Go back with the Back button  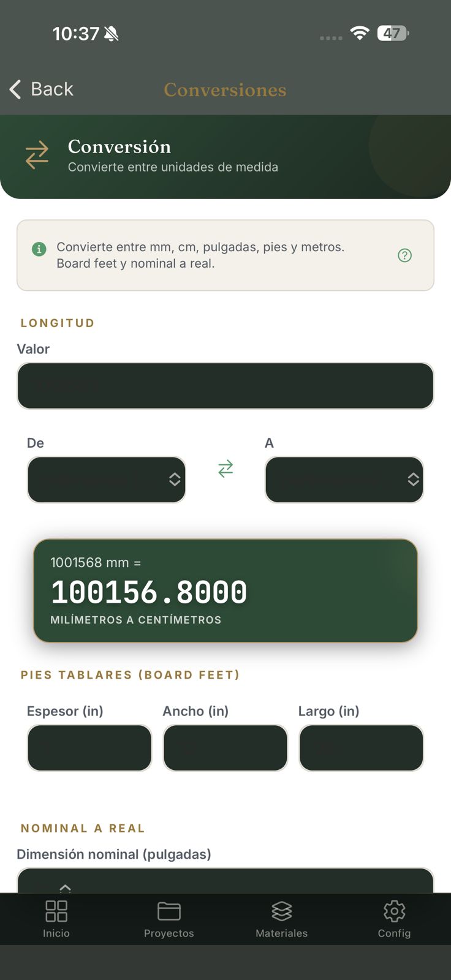pos(42,89)
